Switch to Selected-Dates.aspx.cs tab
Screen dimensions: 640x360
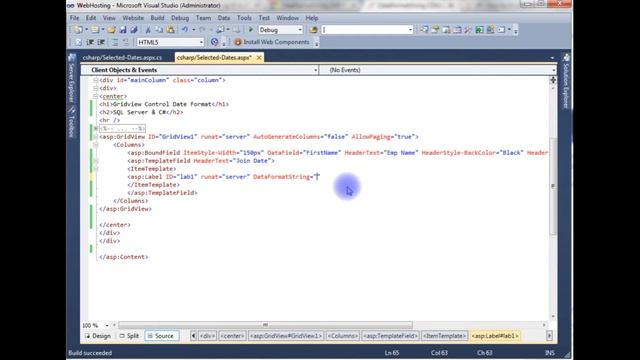122,58
